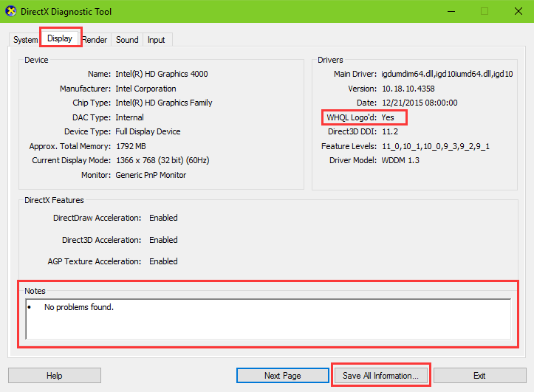Select the Display tab

(60, 38)
